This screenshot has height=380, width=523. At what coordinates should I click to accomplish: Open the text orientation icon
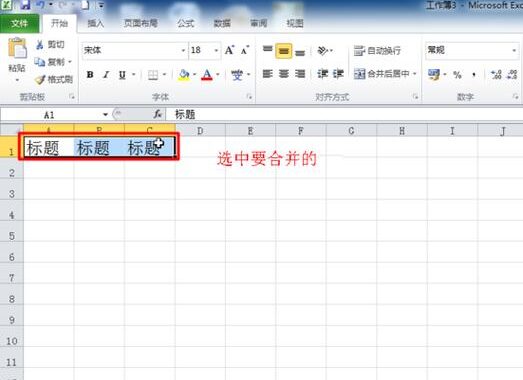(x=323, y=51)
